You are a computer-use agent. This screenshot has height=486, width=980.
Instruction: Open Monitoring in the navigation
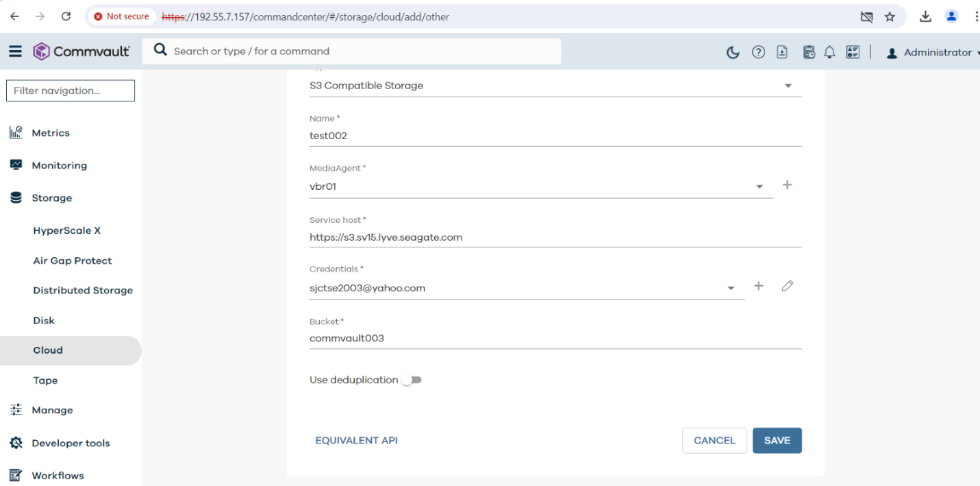[59, 165]
